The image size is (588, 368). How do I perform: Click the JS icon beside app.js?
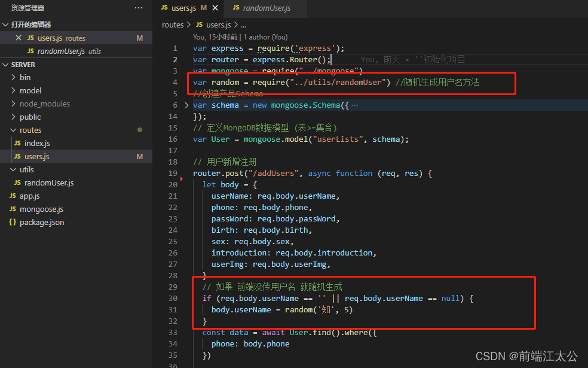13,196
